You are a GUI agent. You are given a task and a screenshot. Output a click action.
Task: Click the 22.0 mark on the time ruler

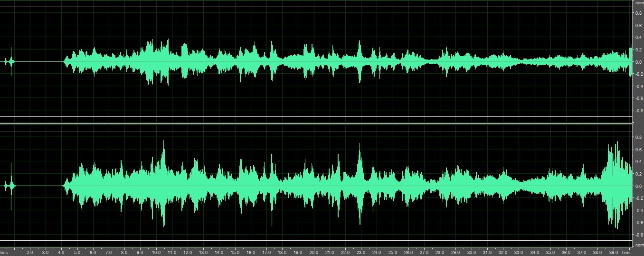(x=345, y=253)
